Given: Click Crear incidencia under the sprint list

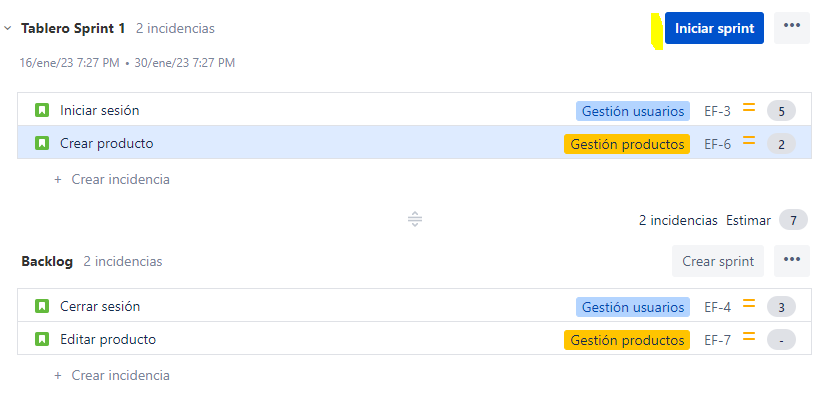Looking at the screenshot, I should pos(112,179).
